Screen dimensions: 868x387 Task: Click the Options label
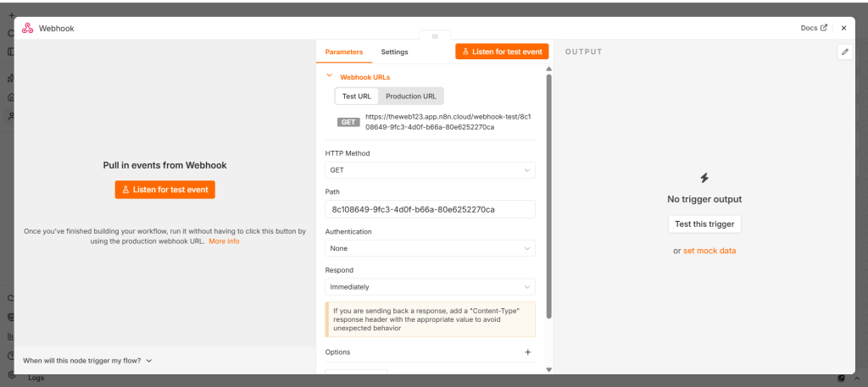pos(337,352)
